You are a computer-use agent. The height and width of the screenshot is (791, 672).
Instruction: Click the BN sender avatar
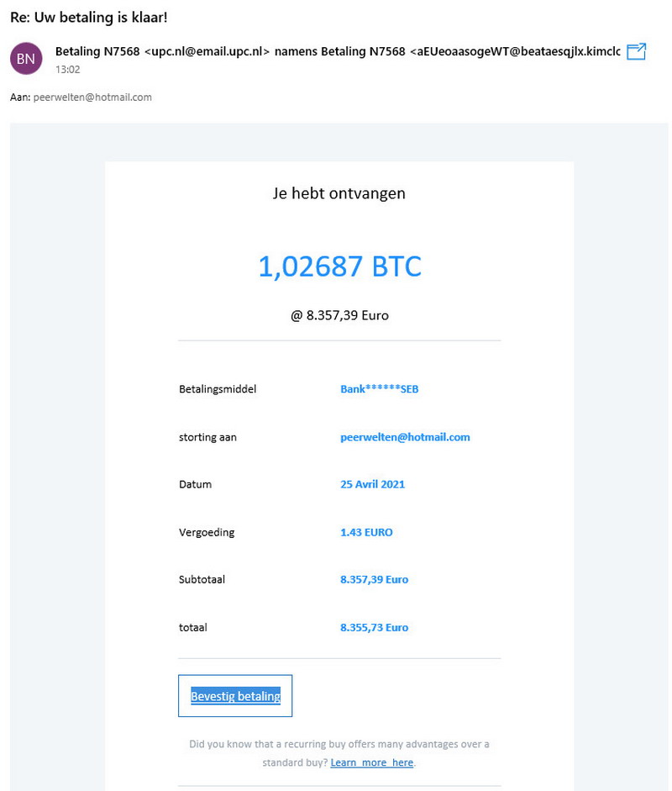tap(26, 59)
